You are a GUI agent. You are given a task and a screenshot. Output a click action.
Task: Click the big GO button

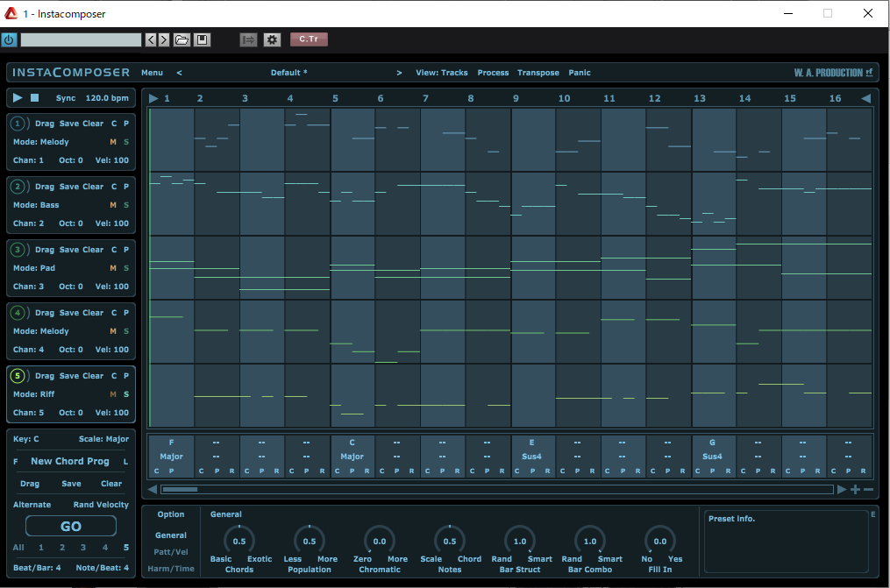(x=71, y=526)
